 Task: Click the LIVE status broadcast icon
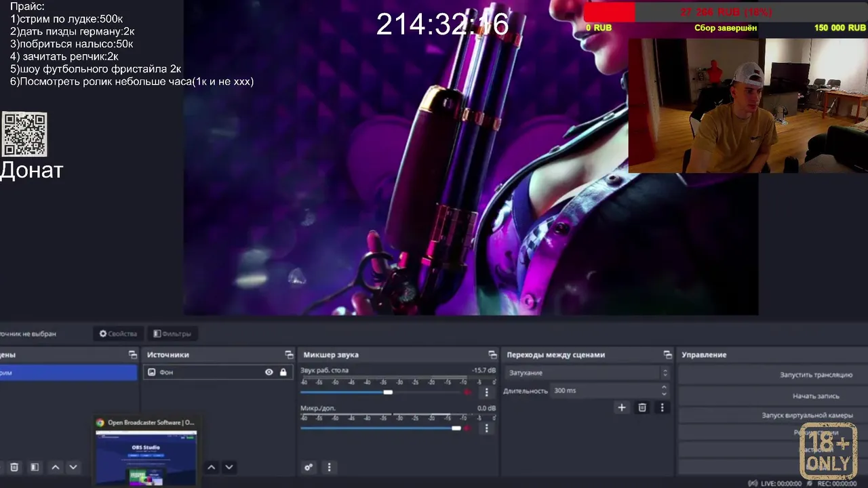point(753,483)
